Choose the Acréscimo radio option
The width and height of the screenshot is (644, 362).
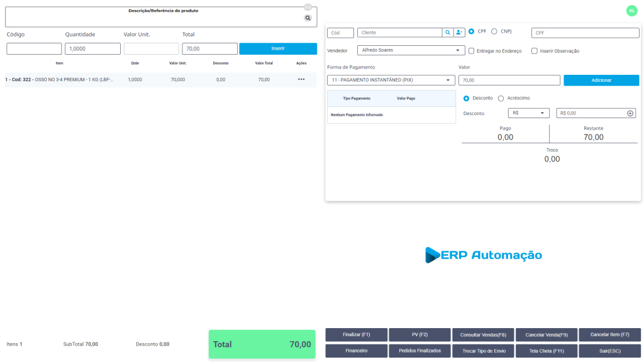(501, 98)
